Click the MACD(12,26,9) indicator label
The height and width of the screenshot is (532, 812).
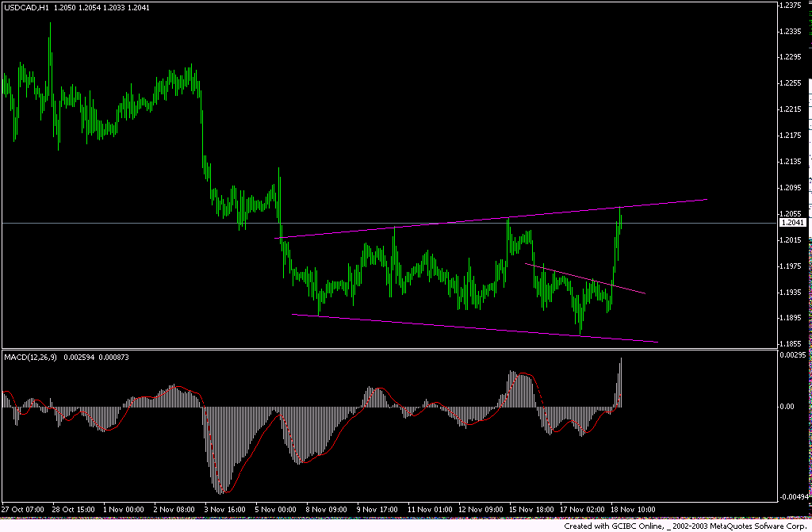click(31, 358)
